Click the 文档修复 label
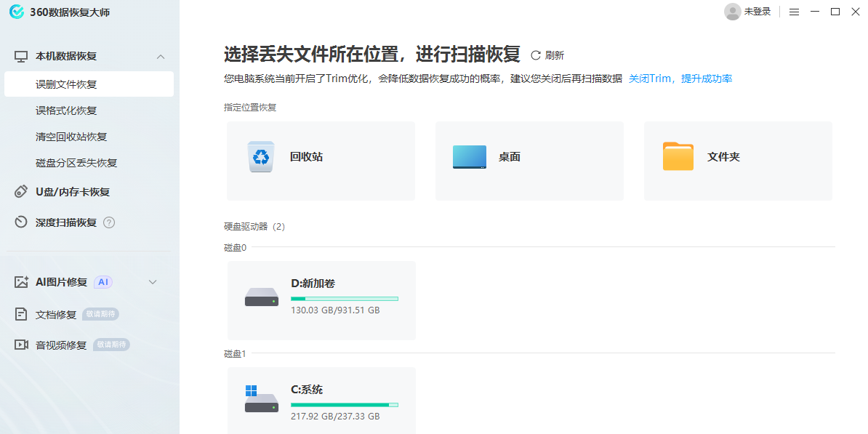The width and height of the screenshot is (868, 434). pyautogui.click(x=56, y=315)
